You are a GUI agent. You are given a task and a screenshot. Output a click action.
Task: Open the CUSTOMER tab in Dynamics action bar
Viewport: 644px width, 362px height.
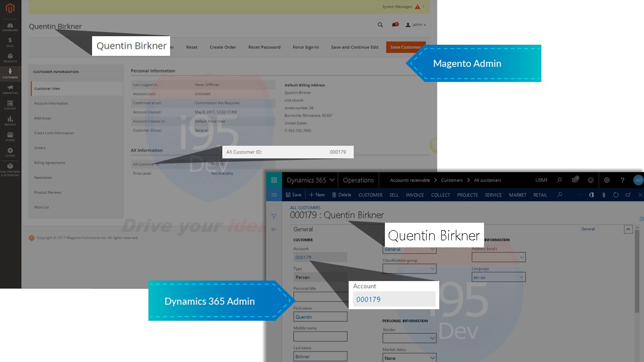(370, 195)
